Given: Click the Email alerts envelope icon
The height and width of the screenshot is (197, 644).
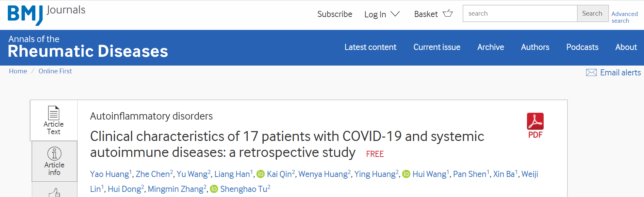Looking at the screenshot, I should [x=591, y=73].
